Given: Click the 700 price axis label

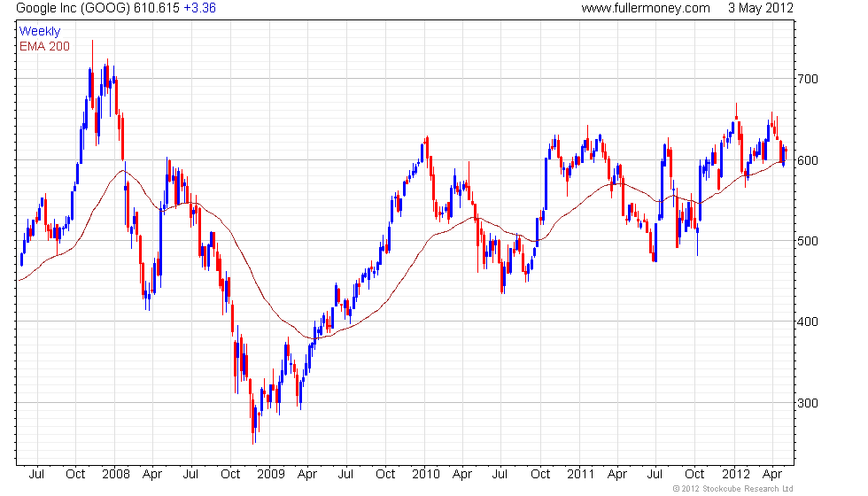Looking at the screenshot, I should click(x=808, y=79).
